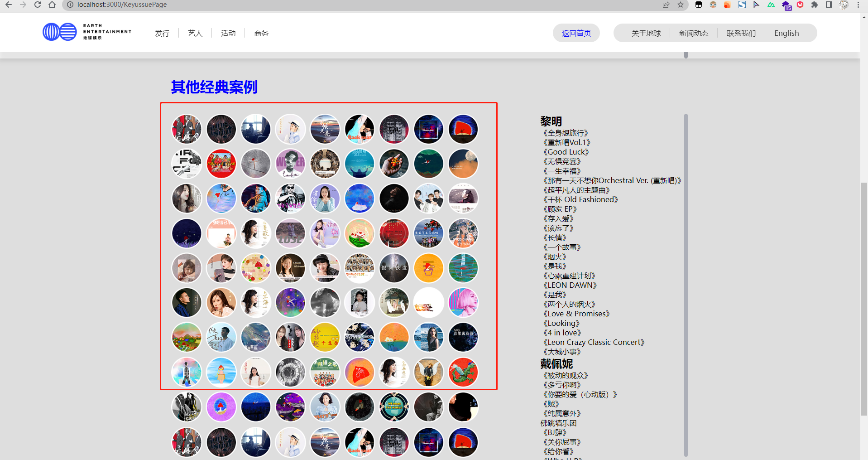Click the 返回首页 button
The width and height of the screenshot is (868, 460).
coord(576,33)
